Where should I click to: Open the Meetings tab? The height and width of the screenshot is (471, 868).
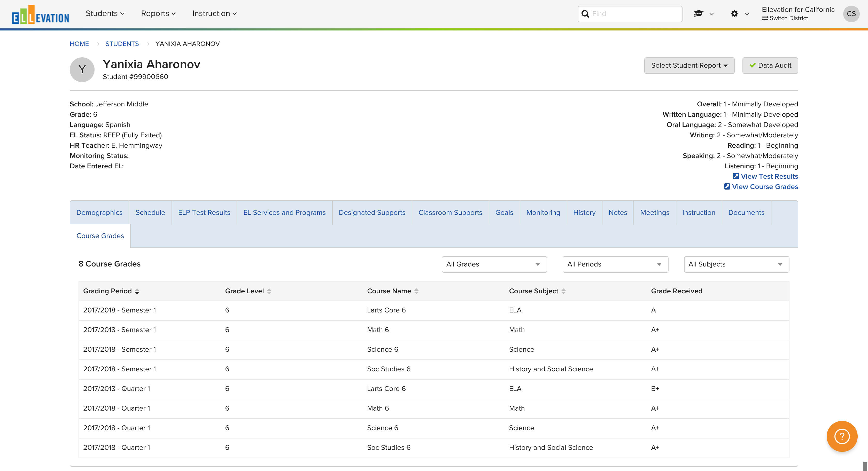click(655, 213)
